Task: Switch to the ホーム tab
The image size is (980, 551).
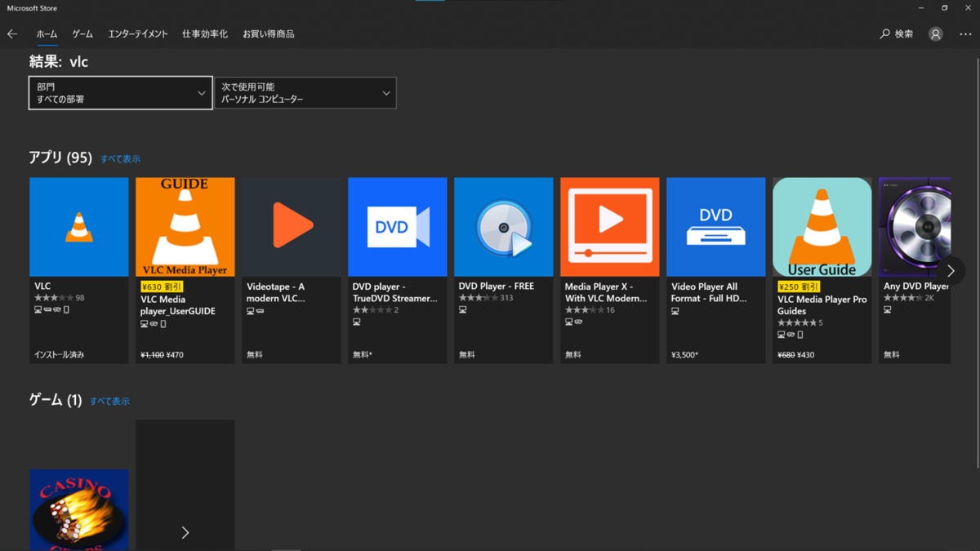Action: point(47,34)
